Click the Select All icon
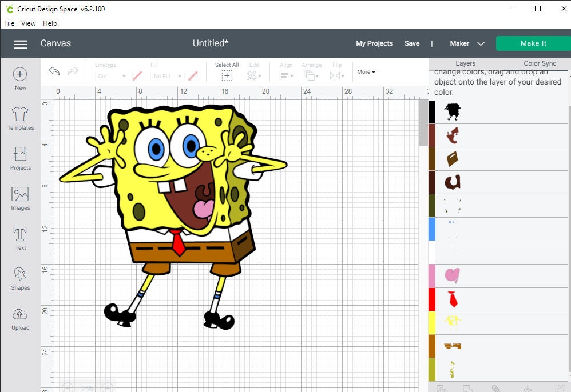 [227, 75]
